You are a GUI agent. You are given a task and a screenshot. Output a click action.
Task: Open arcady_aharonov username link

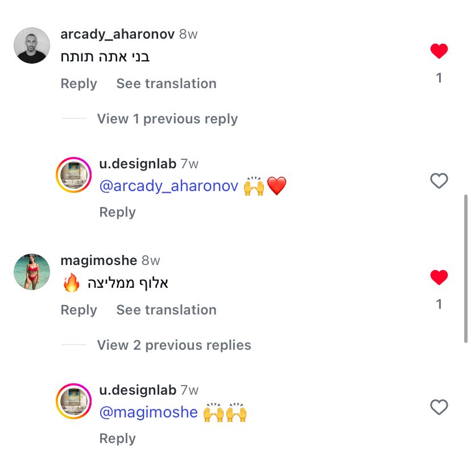coord(117,34)
